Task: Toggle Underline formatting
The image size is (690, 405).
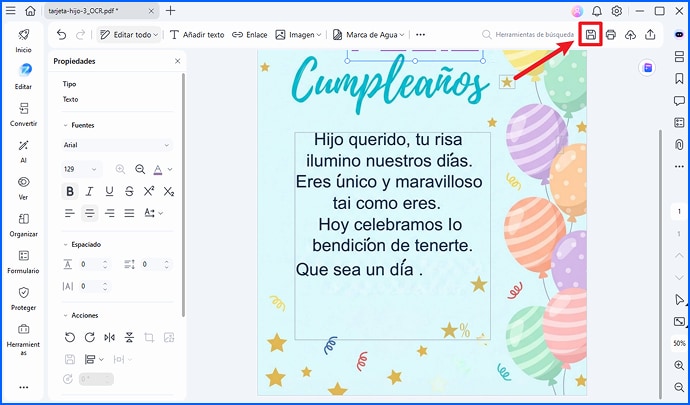Action: coord(109,191)
